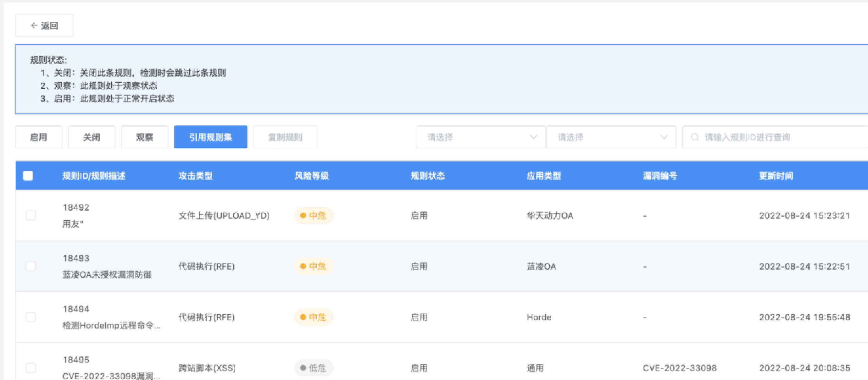
Task: Click the 2022-08-24 19:55:48 timestamp
Action: coord(805,317)
